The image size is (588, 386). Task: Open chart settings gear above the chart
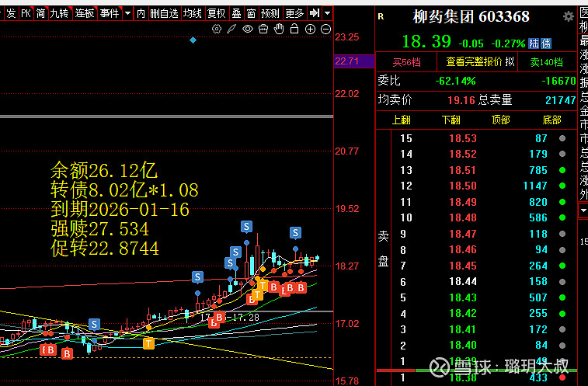[217, 29]
